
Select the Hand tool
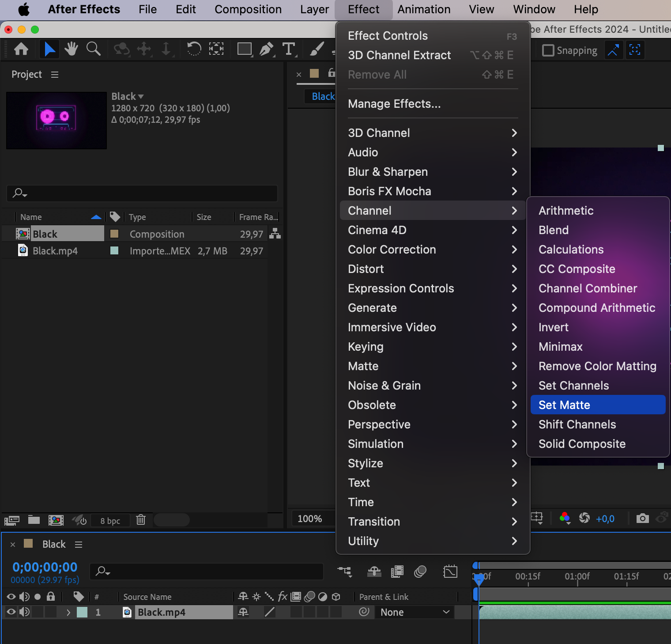[71, 49]
